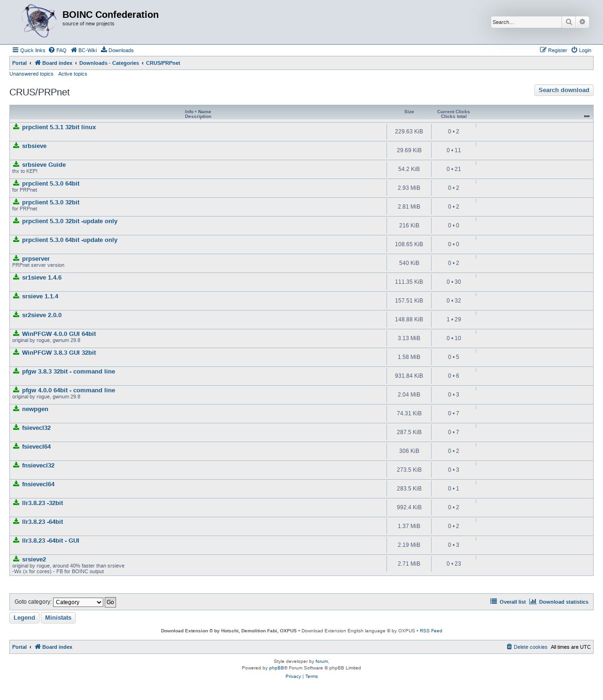Image resolution: width=603 pixels, height=700 pixels.
Task: Click download icon for prpclient 5.3.0 64bit
Action: pyautogui.click(x=16, y=183)
